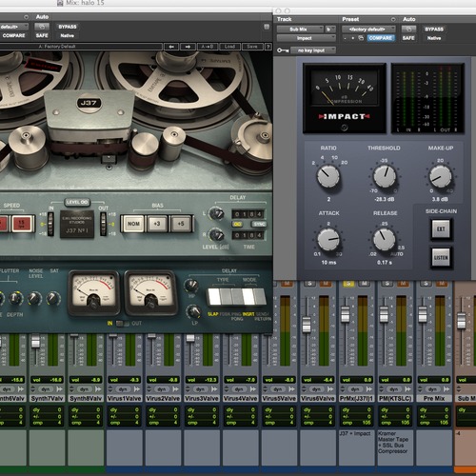Click the J37 plugin automation enable icon
This screenshot has width=476, height=476.
pyautogui.click(x=42, y=27)
